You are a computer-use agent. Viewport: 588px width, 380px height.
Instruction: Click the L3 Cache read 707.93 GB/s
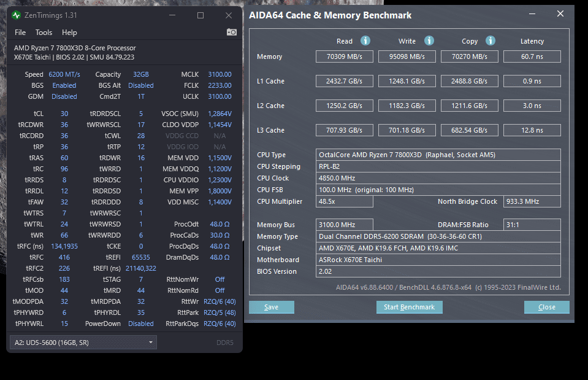[344, 130]
